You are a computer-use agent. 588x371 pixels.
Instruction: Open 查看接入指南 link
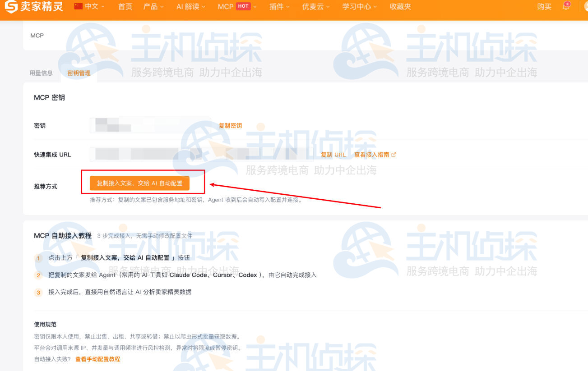click(x=371, y=155)
